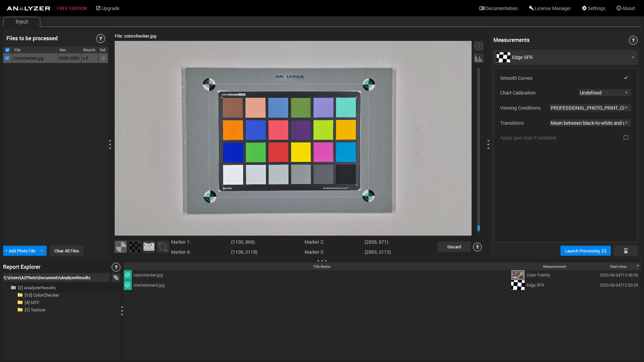Viewport: 644px width, 362px height.
Task: Click Clear All Files button
Action: (67, 251)
